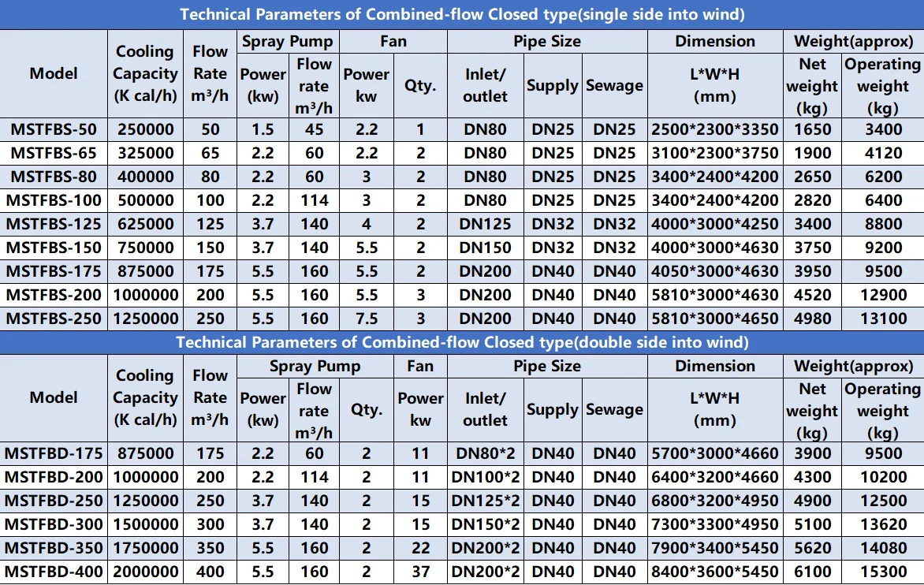Click the MSTFBS-175 model cell

click(x=54, y=271)
